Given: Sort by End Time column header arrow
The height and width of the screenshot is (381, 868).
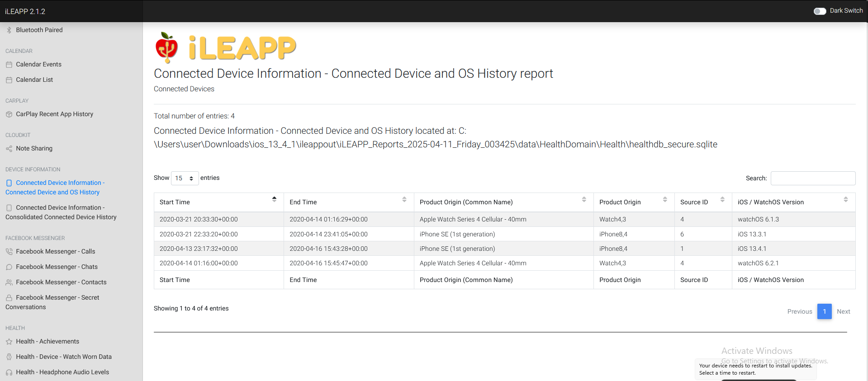Looking at the screenshot, I should [404, 199].
